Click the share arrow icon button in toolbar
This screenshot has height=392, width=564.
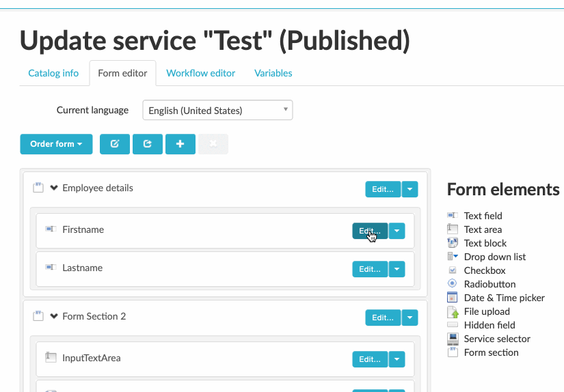148,144
